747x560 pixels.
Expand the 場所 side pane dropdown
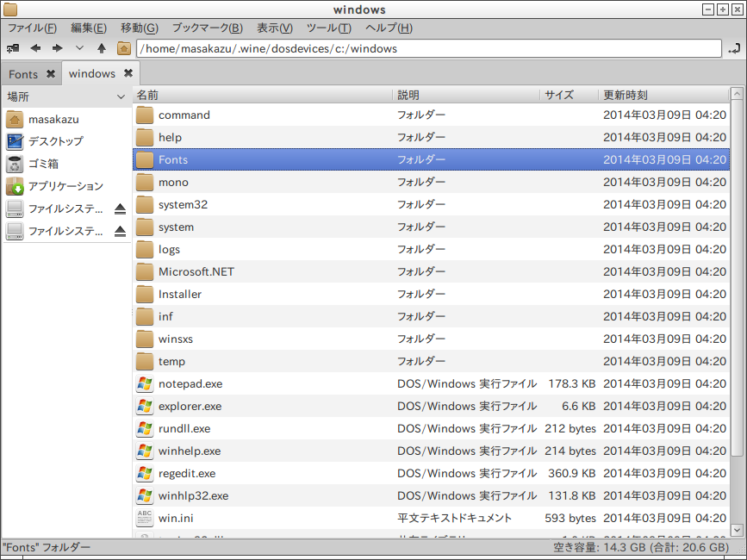pyautogui.click(x=121, y=96)
